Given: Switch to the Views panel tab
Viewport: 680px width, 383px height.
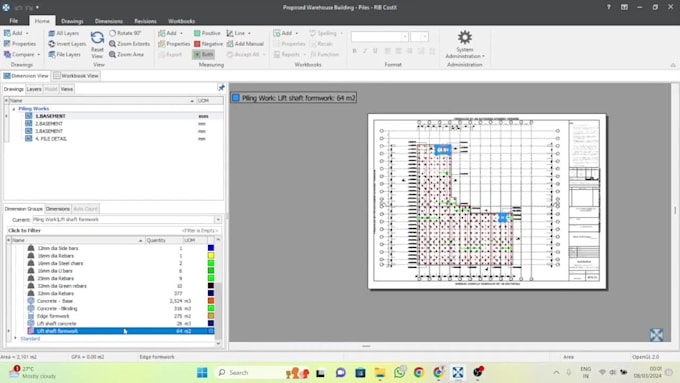Looking at the screenshot, I should point(67,89).
